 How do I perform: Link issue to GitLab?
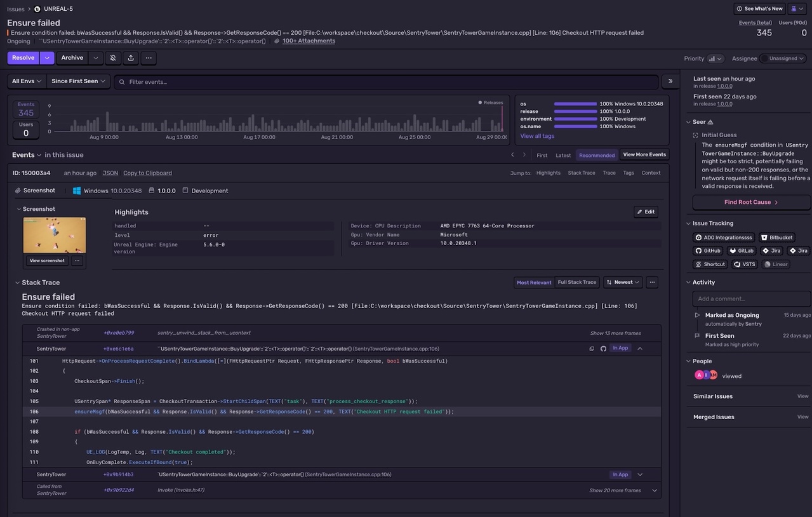(742, 251)
